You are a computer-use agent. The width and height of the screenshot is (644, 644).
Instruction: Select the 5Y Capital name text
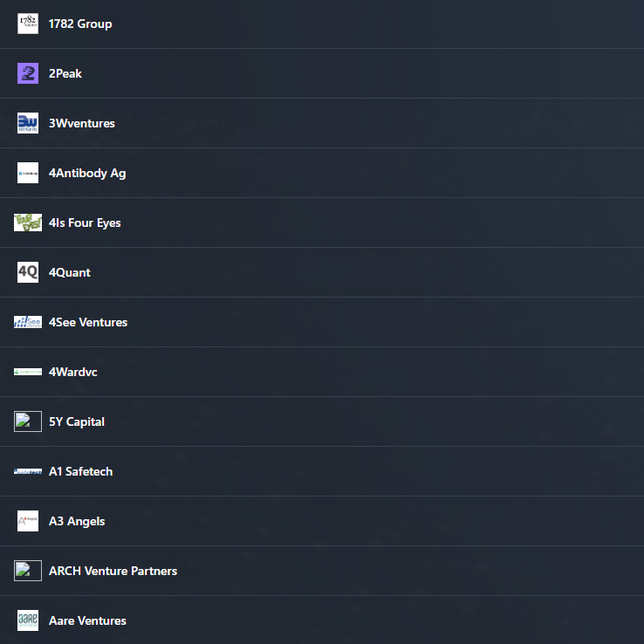click(77, 421)
